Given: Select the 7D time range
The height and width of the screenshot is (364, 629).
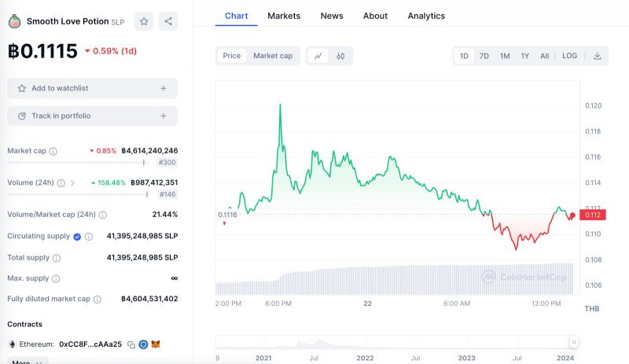Looking at the screenshot, I should coord(484,56).
